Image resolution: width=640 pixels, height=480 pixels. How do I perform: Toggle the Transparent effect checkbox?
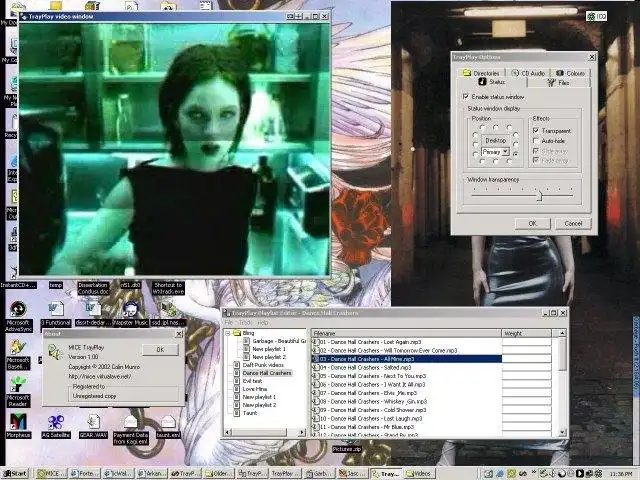click(536, 131)
